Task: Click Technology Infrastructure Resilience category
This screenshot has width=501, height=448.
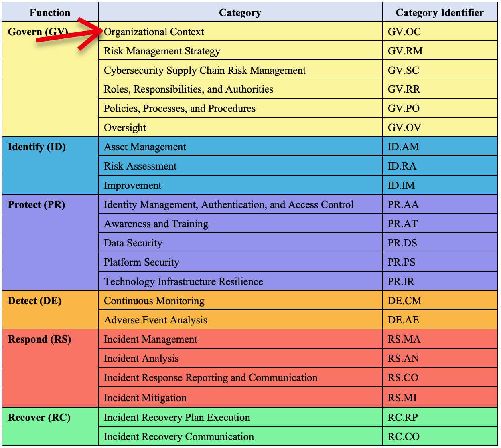Action: [x=183, y=281]
